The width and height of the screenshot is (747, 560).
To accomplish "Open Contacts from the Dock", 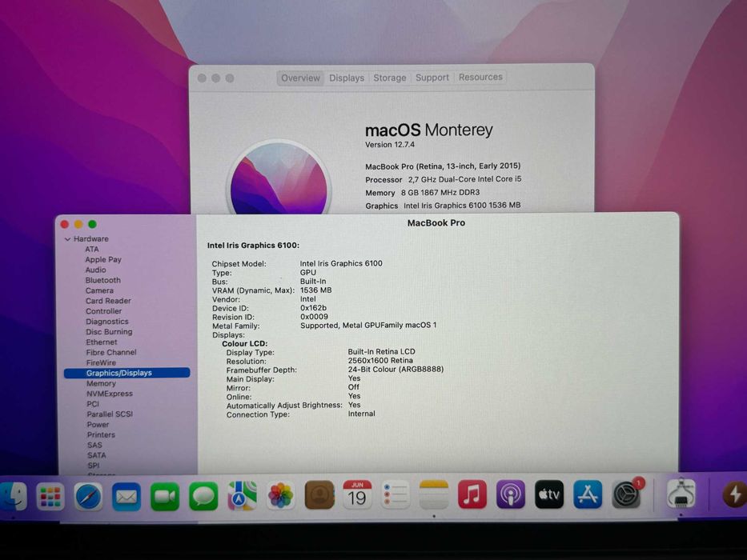I will [x=319, y=495].
